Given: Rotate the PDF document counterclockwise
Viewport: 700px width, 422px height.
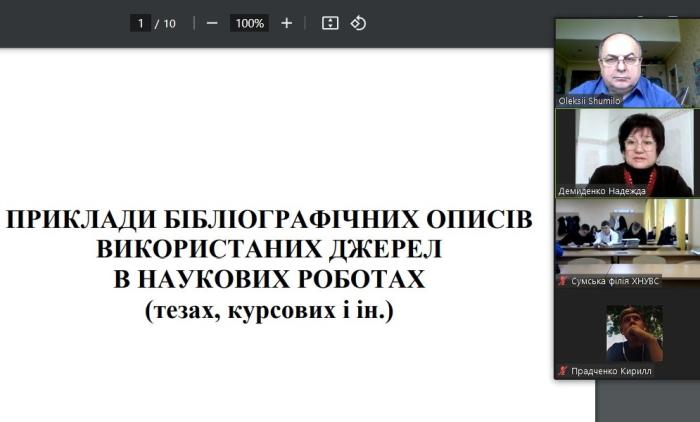Looking at the screenshot, I should pos(359,23).
